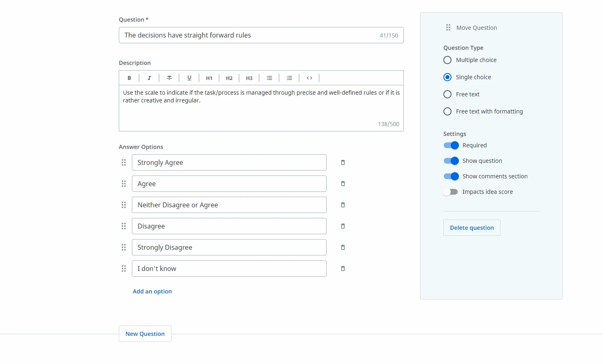Click the Question title input field
Screen dimensions: 603x364
coord(261,35)
